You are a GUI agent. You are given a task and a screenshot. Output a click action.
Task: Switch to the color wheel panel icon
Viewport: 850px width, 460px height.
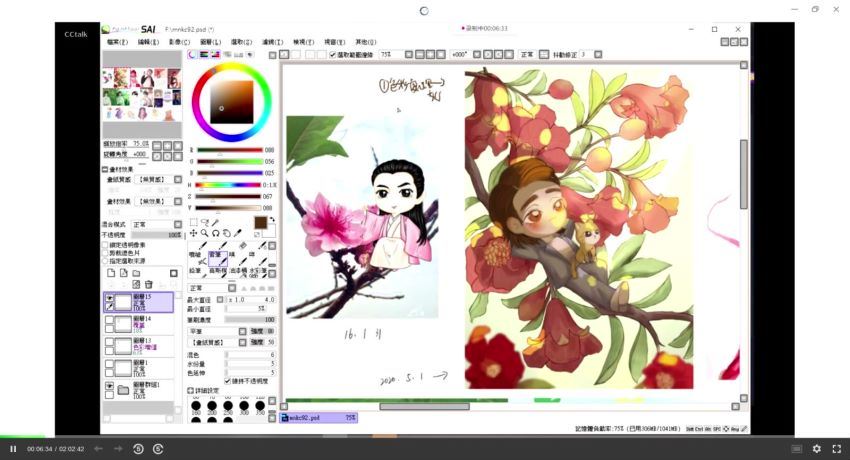point(193,55)
